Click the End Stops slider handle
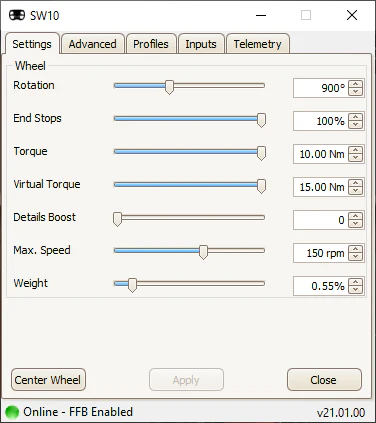376x423 pixels. pos(262,120)
